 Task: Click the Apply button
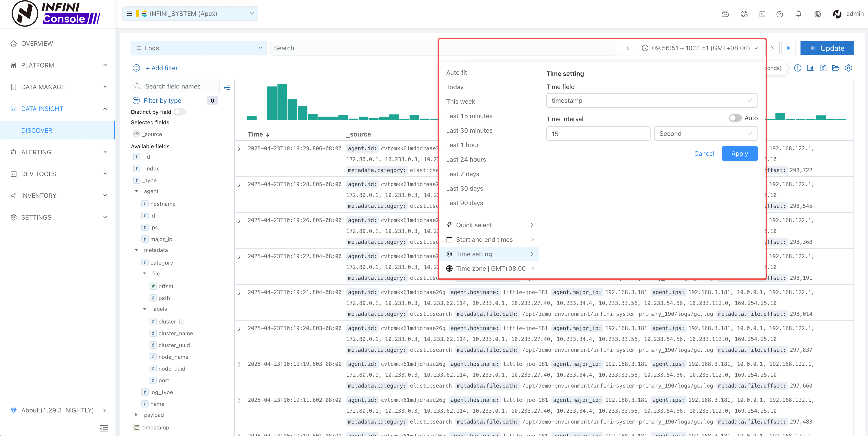click(739, 153)
